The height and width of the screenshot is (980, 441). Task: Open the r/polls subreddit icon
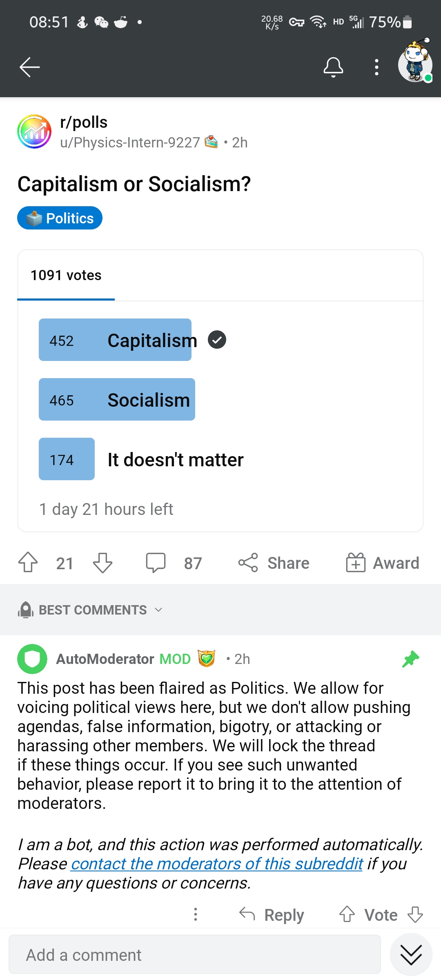point(34,131)
